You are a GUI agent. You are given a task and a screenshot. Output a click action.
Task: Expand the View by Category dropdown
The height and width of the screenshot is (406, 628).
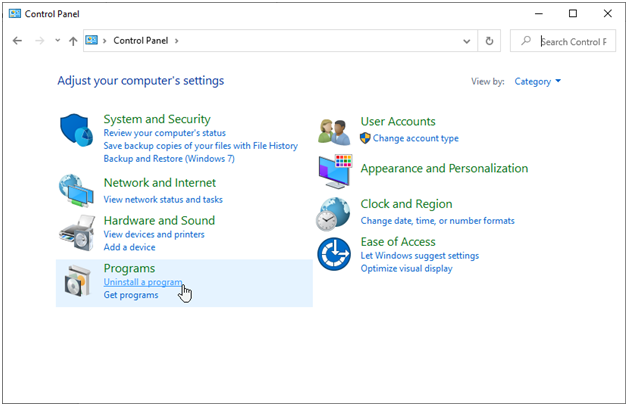(537, 81)
